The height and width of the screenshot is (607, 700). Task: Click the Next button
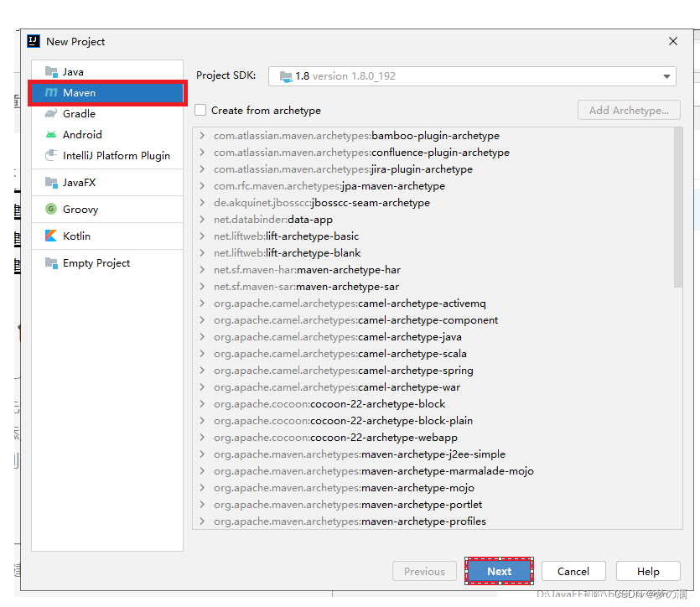pyautogui.click(x=499, y=571)
